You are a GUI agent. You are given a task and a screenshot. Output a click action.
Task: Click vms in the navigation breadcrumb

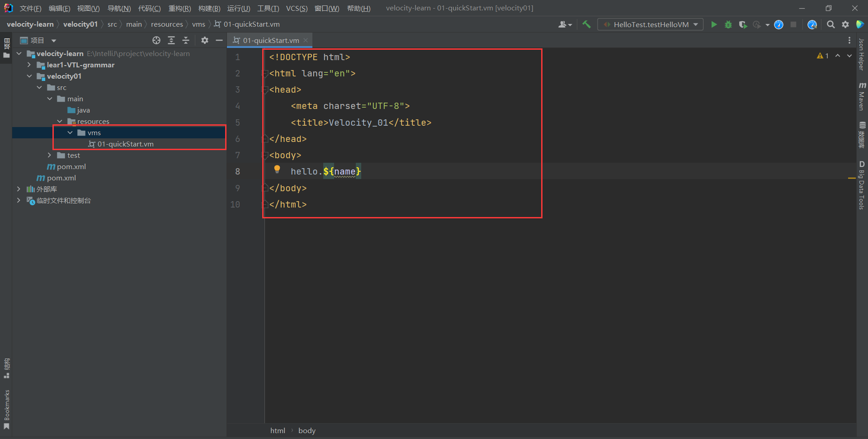[198, 24]
